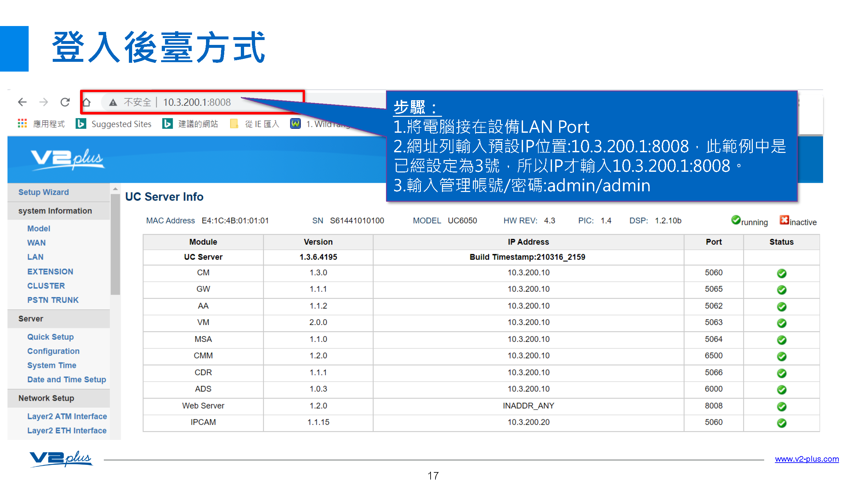Open the apps grid bookmark icon
The height and width of the screenshot is (488, 868).
[x=22, y=124]
